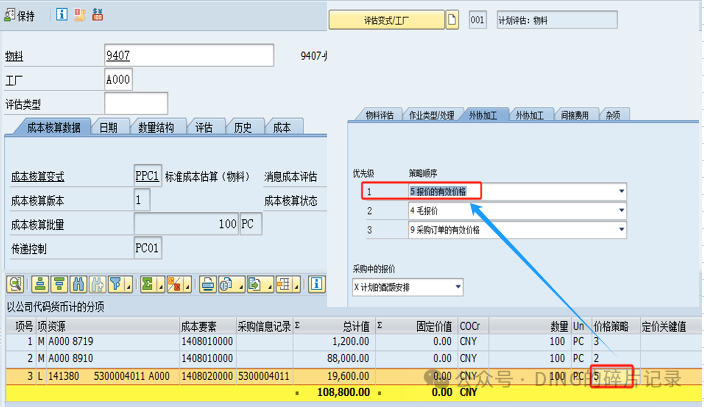The height and width of the screenshot is (407, 704).
Task: Click valuation variant field 001
Action: point(478,20)
